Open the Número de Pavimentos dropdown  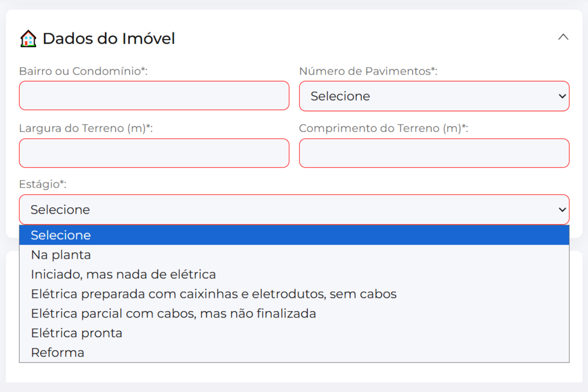coord(434,96)
